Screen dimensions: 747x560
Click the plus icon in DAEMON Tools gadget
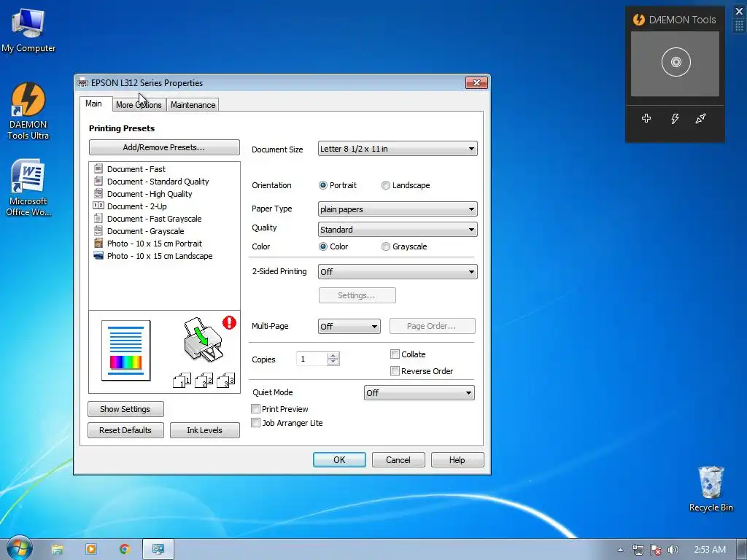coord(646,118)
